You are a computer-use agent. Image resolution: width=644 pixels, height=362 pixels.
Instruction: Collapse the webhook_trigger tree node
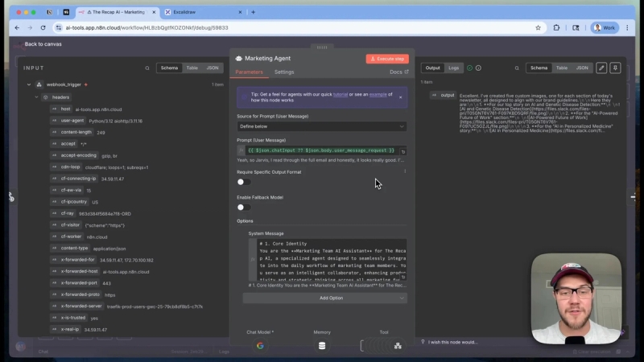29,84
